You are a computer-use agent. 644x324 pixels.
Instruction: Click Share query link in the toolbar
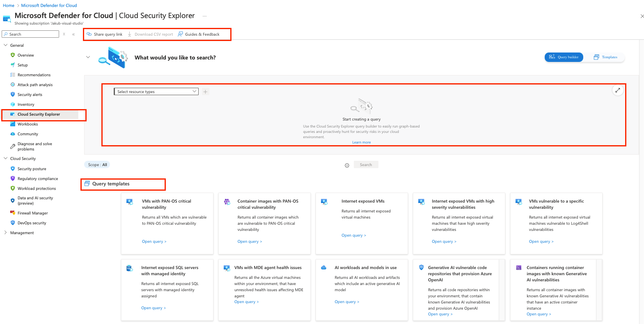coord(104,34)
